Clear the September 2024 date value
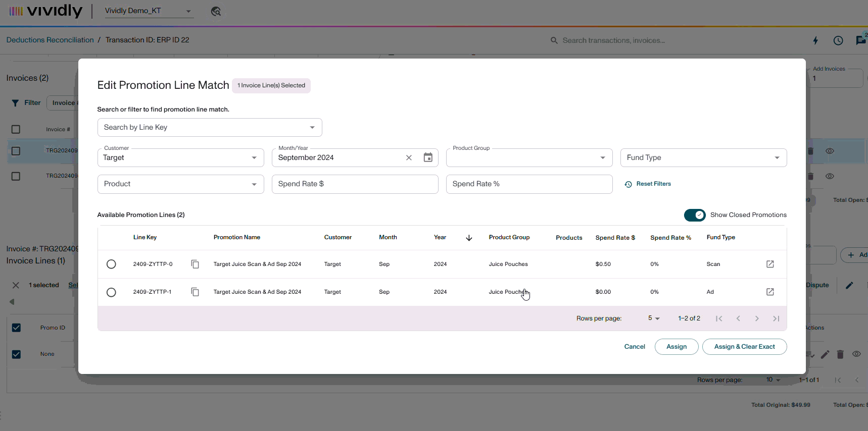The height and width of the screenshot is (431, 868). click(x=409, y=157)
